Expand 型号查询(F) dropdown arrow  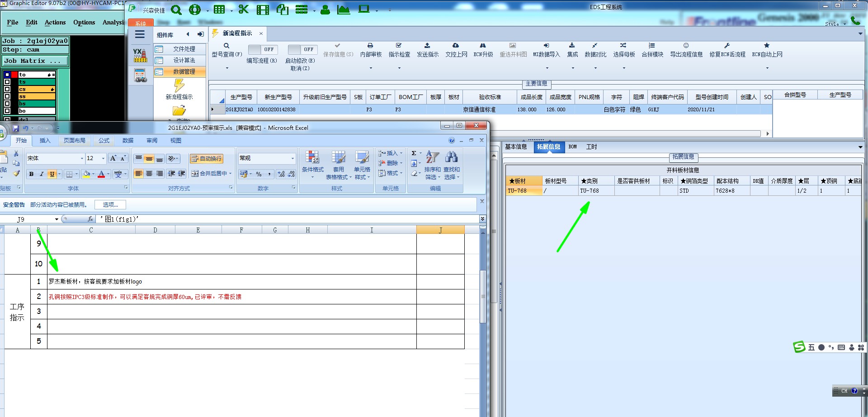click(x=227, y=68)
